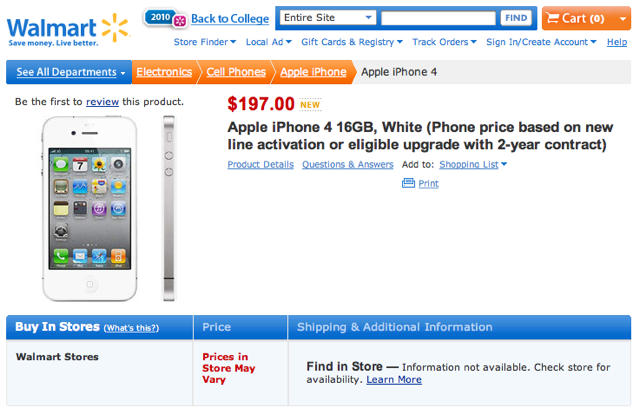Go to the Cell Phones breadcrumb

236,72
